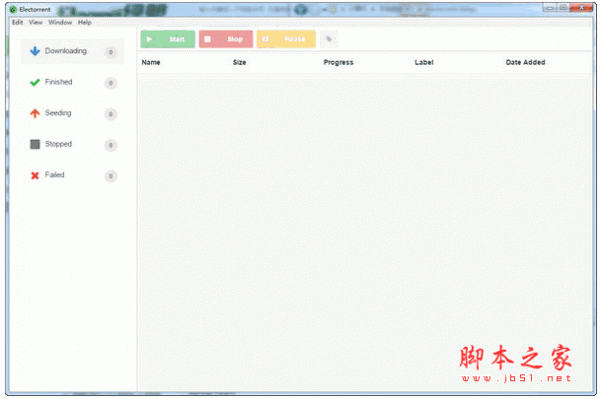Sort by the Size column header
The height and width of the screenshot is (399, 600).
(240, 62)
